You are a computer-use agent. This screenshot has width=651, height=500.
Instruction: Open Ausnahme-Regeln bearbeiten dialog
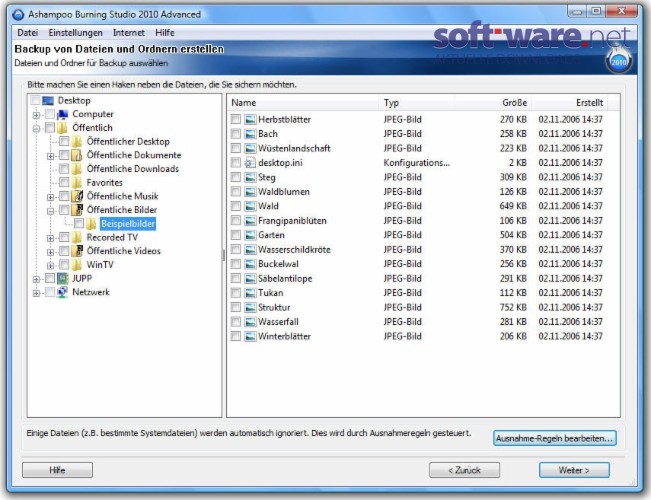tap(555, 439)
